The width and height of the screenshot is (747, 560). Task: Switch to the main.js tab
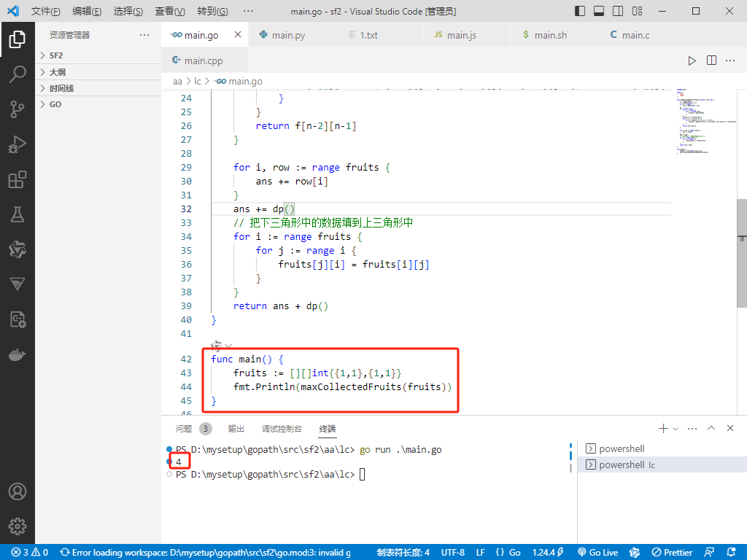pos(467,35)
